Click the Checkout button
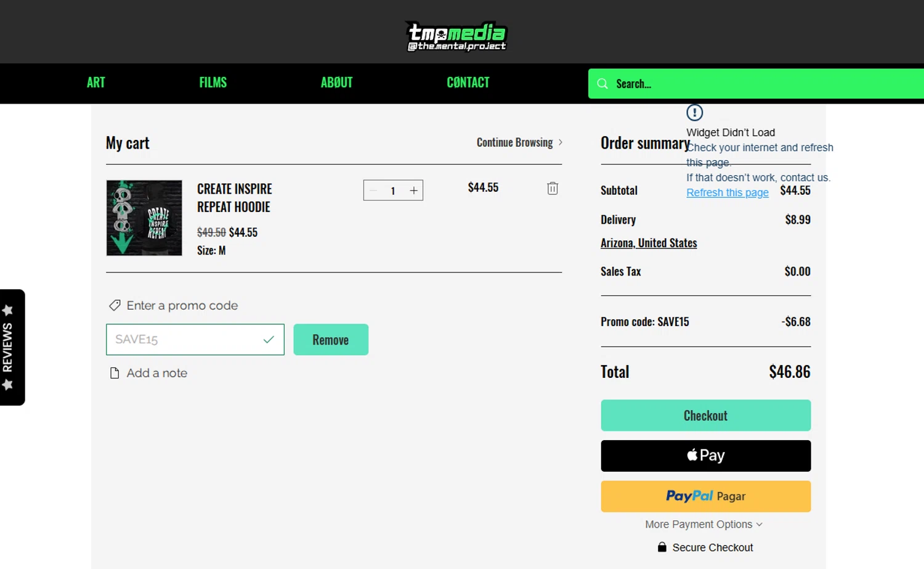924x569 pixels. tap(706, 415)
